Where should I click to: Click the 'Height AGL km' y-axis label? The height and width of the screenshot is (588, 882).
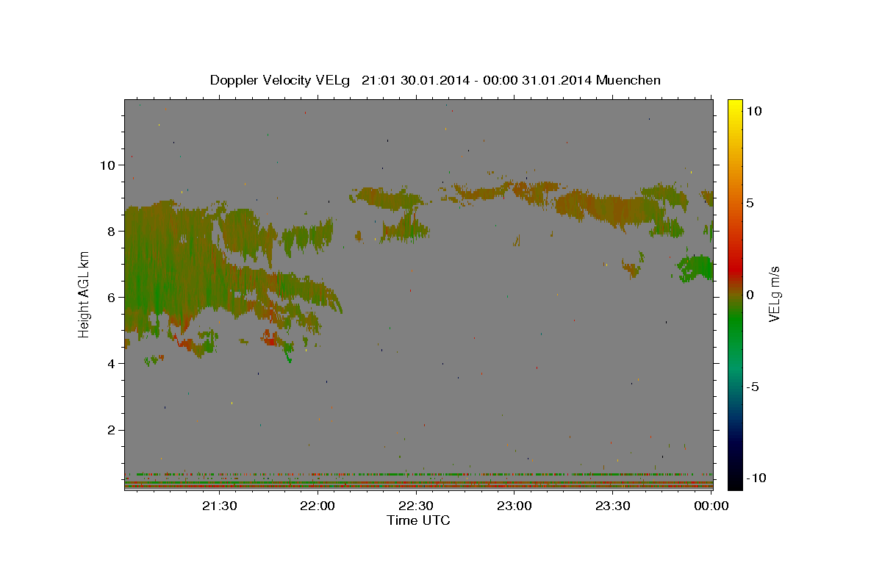pos(85,293)
